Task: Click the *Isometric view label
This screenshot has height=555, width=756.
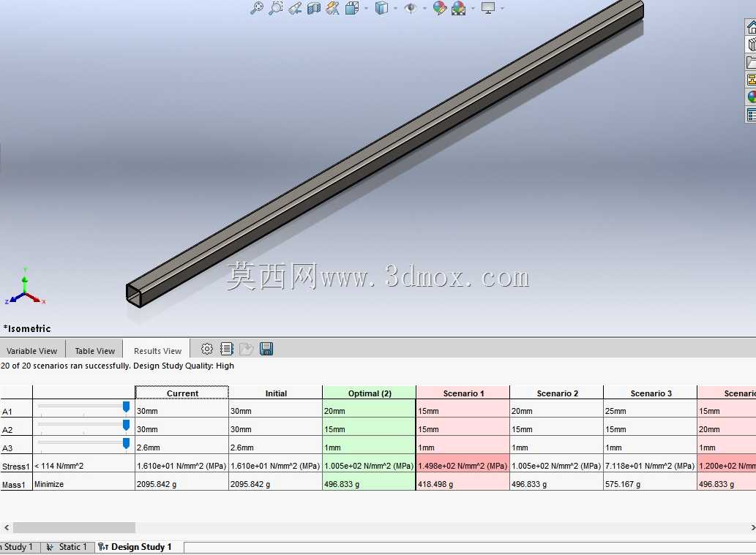Action: [x=27, y=328]
